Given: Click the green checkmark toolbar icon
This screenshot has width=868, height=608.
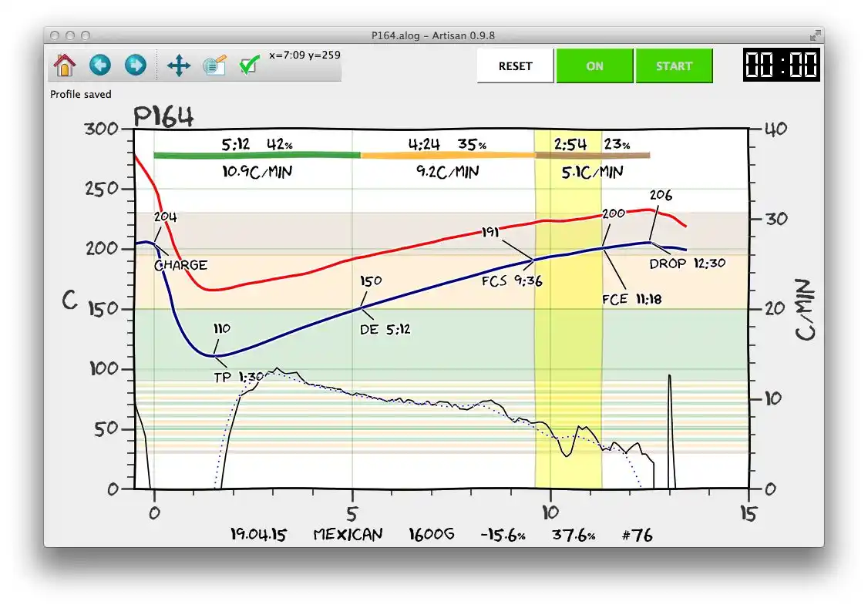Looking at the screenshot, I should [x=249, y=65].
